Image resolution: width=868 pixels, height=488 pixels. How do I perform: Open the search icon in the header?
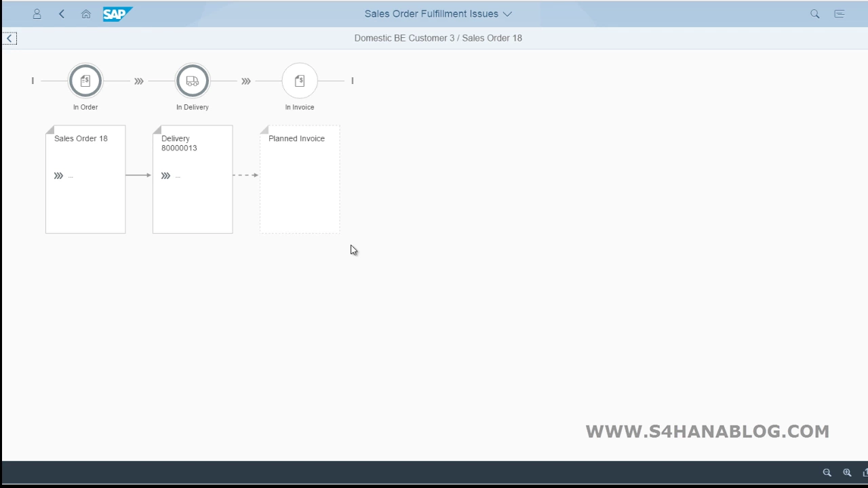click(x=815, y=14)
